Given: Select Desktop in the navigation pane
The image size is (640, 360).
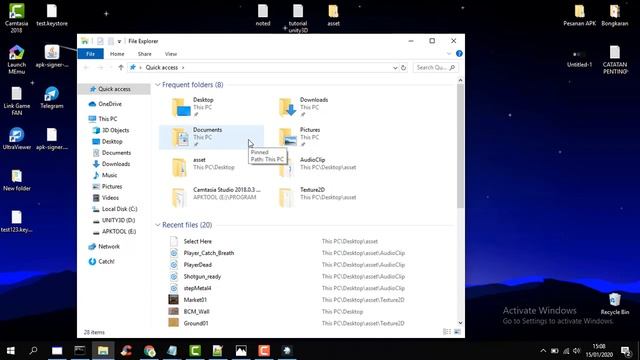Looking at the screenshot, I should tap(112, 142).
